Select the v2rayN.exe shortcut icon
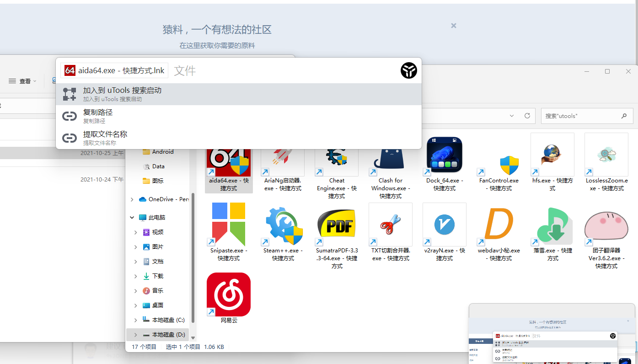The image size is (638, 364). coord(445,225)
